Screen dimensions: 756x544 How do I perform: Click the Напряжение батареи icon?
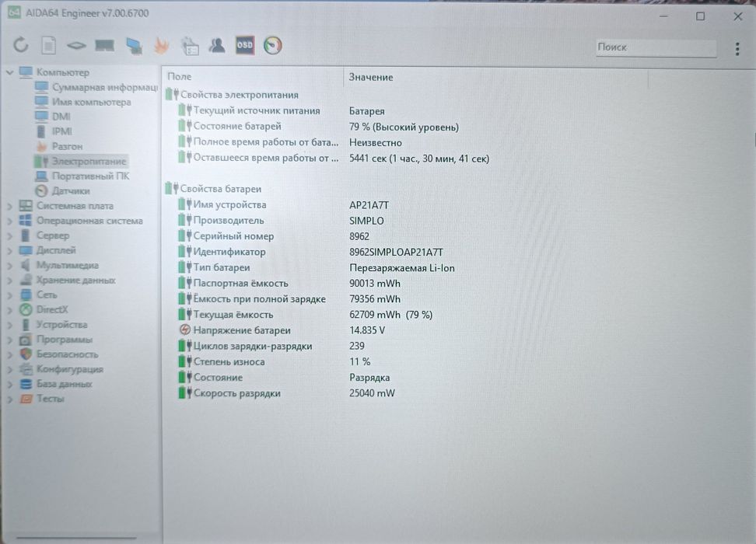click(184, 330)
